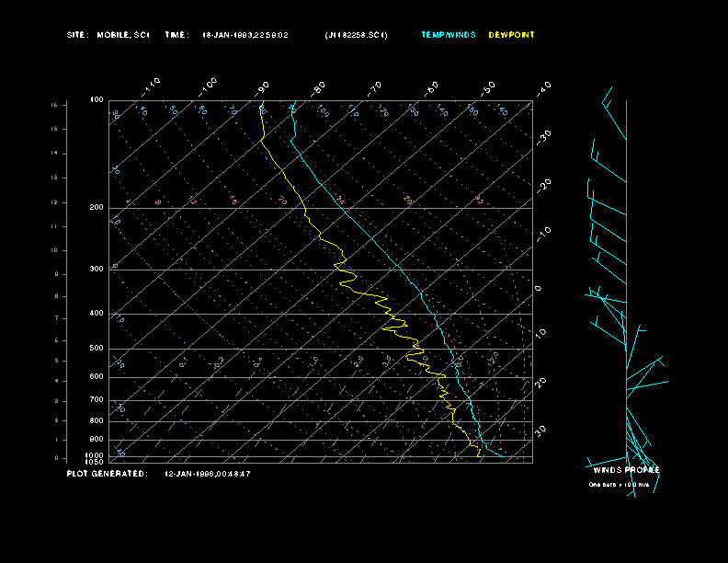Click the 'One barb = 10.0 m/s' note

coord(619,485)
